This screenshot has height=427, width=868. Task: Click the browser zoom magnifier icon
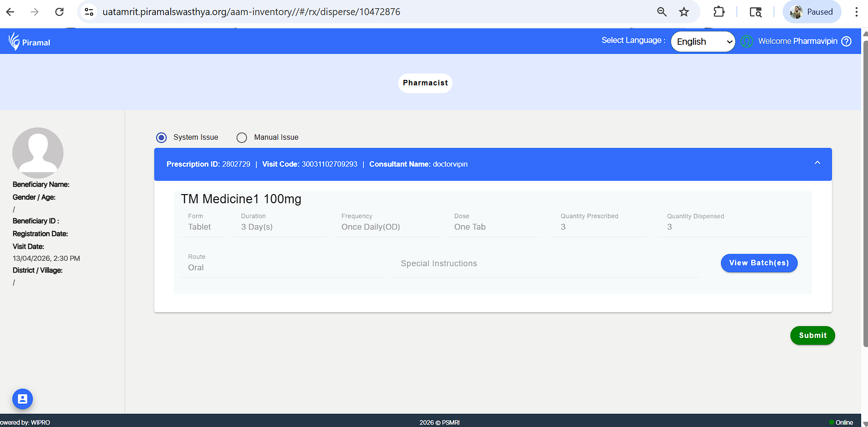tap(662, 12)
